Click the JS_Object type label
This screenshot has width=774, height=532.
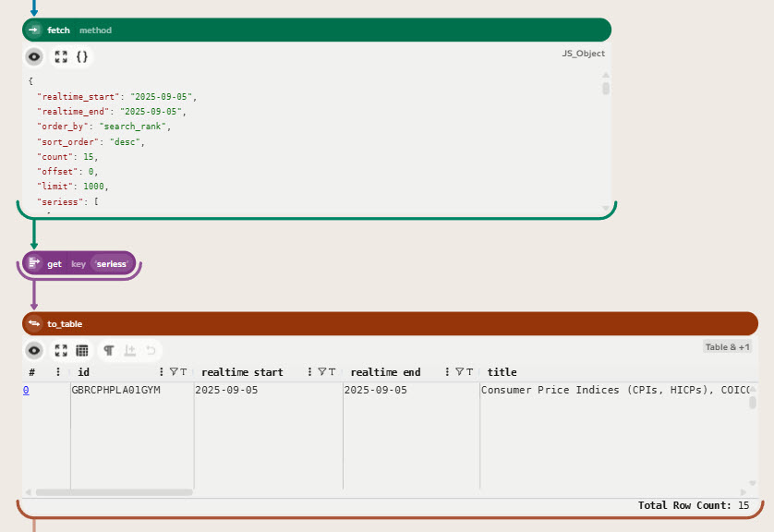[x=583, y=54]
